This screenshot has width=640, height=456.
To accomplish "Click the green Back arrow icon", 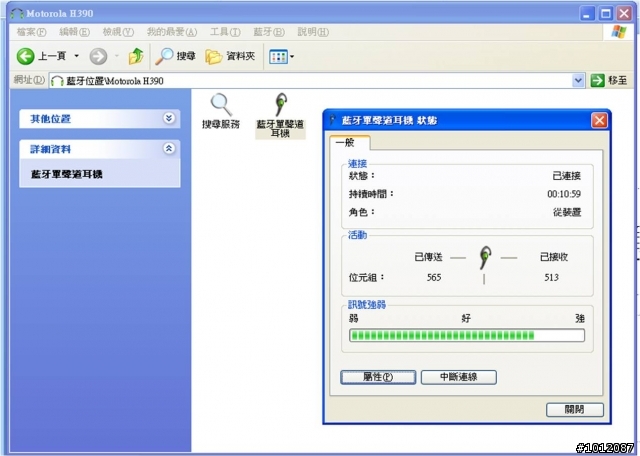I will pyautogui.click(x=25, y=56).
